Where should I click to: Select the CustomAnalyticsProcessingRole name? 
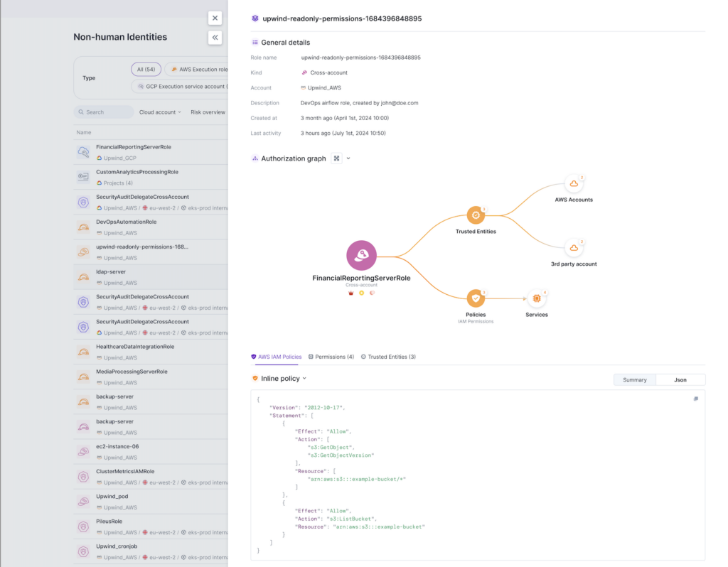137,172
